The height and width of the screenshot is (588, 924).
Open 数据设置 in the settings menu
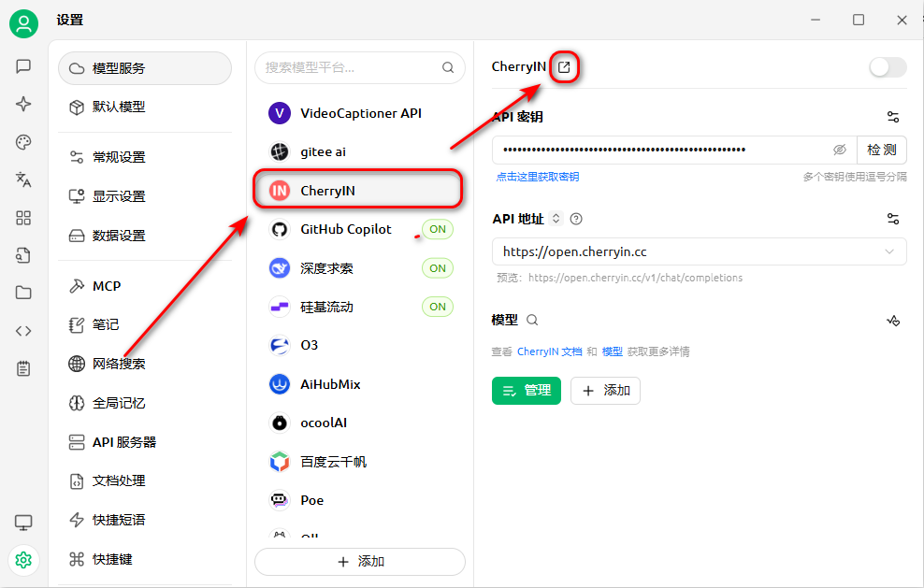[145, 236]
